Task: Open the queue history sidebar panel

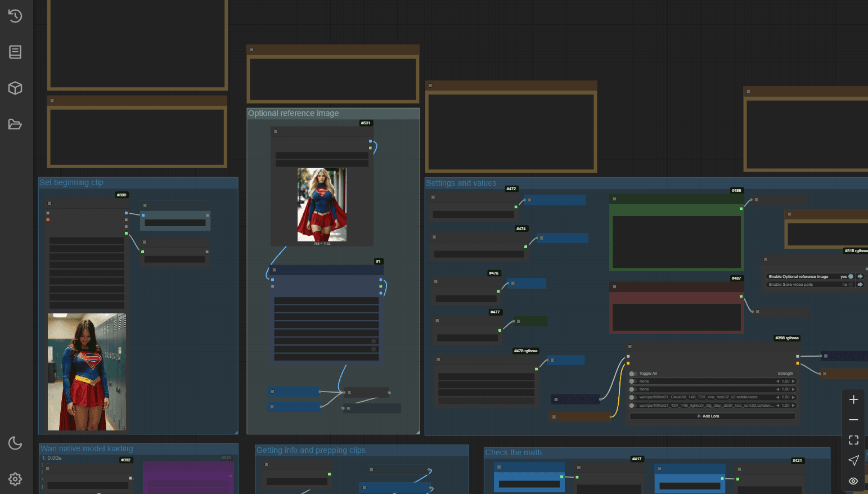Action: 15,16
